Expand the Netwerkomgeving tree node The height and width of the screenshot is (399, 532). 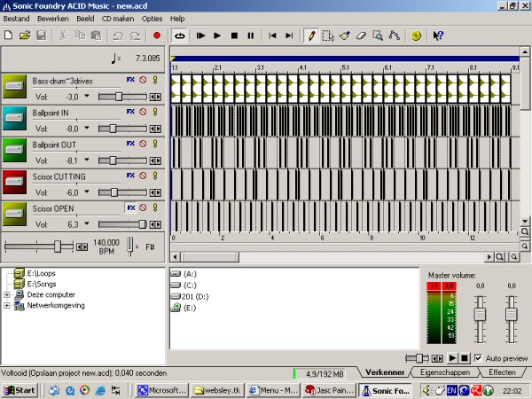tap(7, 306)
